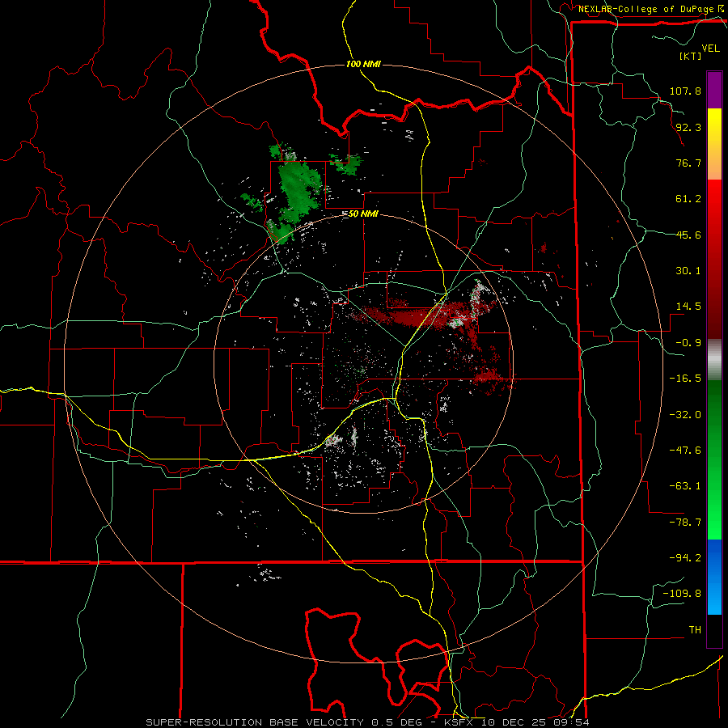Click SUPER-RESOLUTION BASE VELOCITY in the caption

[x=255, y=722]
